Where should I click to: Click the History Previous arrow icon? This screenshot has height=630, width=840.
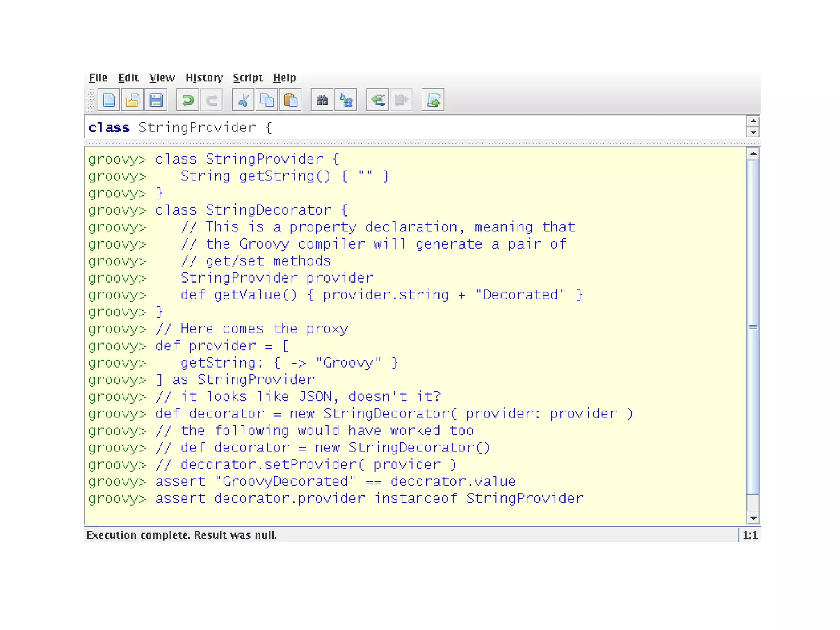point(377,100)
